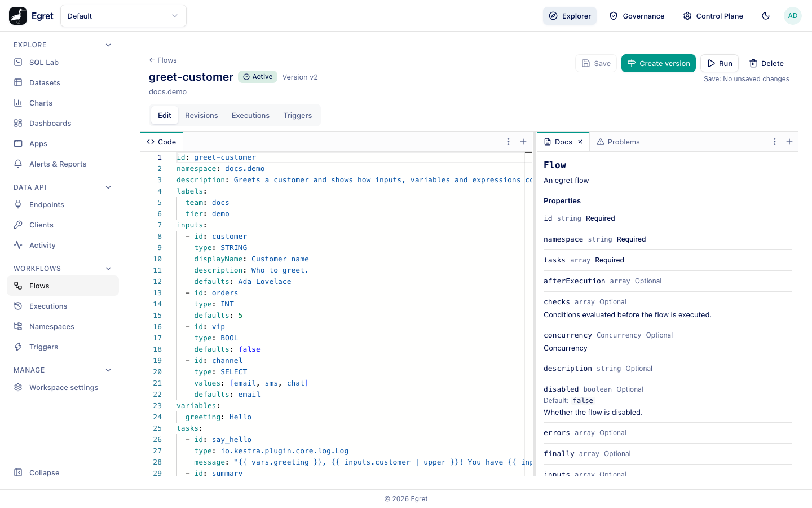The height and width of the screenshot is (508, 812).
Task: Open Endpoints under Data API
Action: pyautogui.click(x=63, y=204)
